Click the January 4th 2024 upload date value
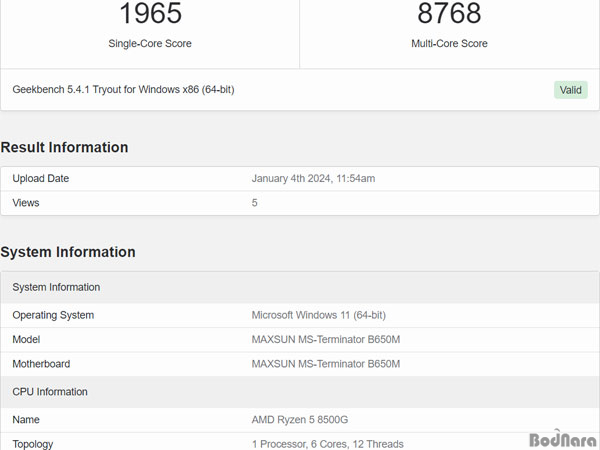This screenshot has width=600, height=450. click(x=313, y=178)
